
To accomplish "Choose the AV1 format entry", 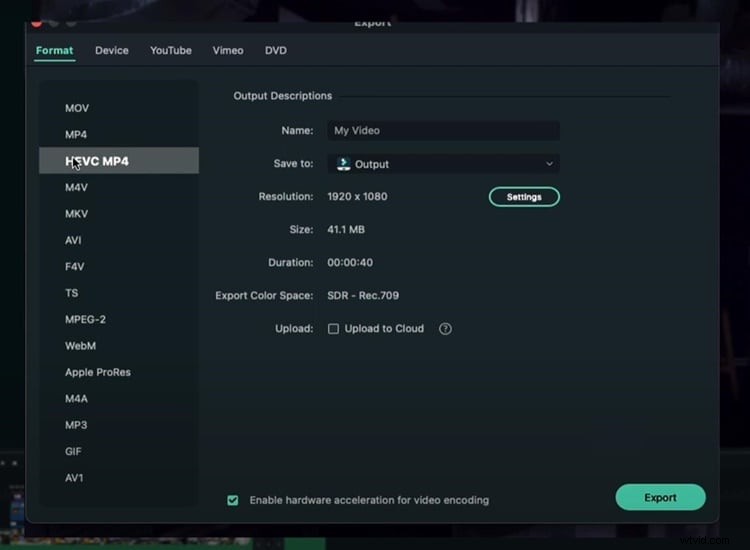I will click(x=75, y=478).
